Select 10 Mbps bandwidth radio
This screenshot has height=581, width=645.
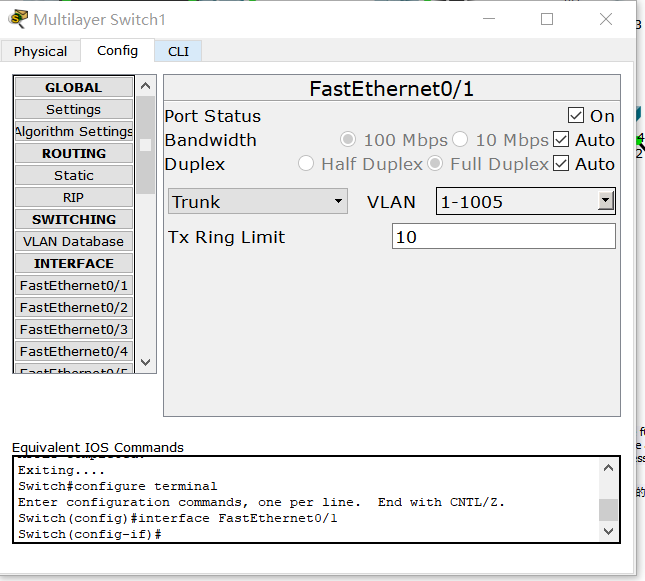(x=460, y=139)
